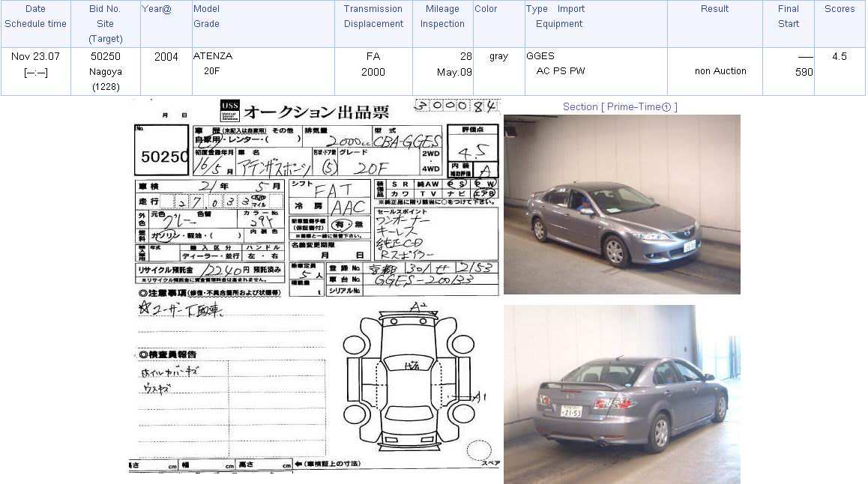This screenshot has height=484, width=868.
Task: Click the Type Import Equipment header
Action: click(596, 24)
